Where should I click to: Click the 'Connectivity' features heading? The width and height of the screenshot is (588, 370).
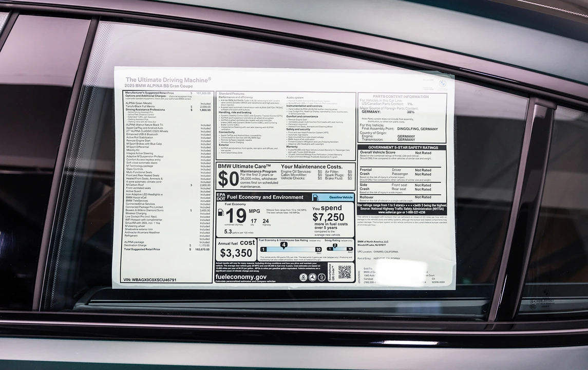point(226,132)
